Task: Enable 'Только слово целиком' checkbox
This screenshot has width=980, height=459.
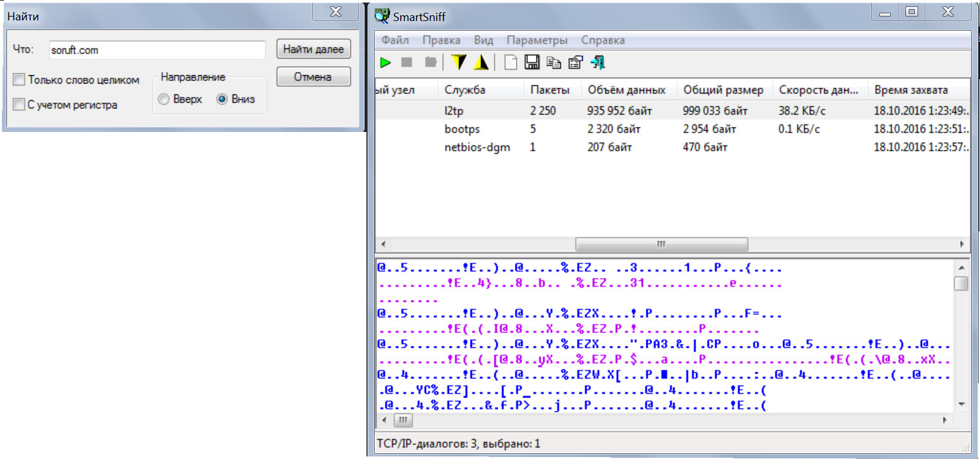Action: pos(19,80)
